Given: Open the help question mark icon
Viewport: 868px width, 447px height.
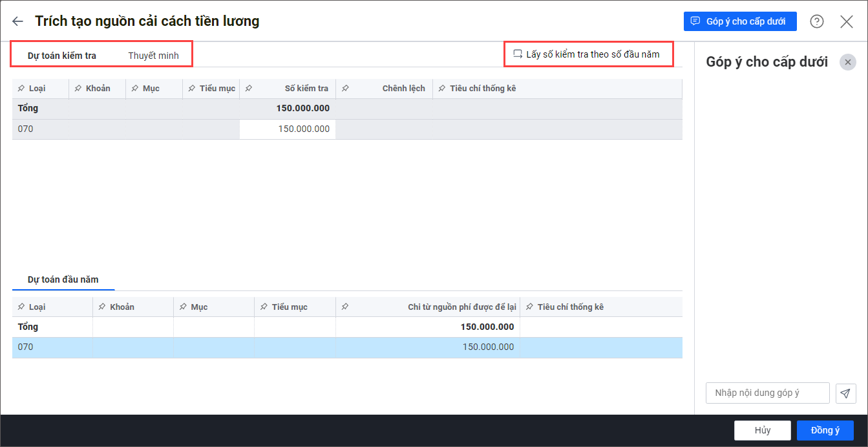Looking at the screenshot, I should 817,21.
